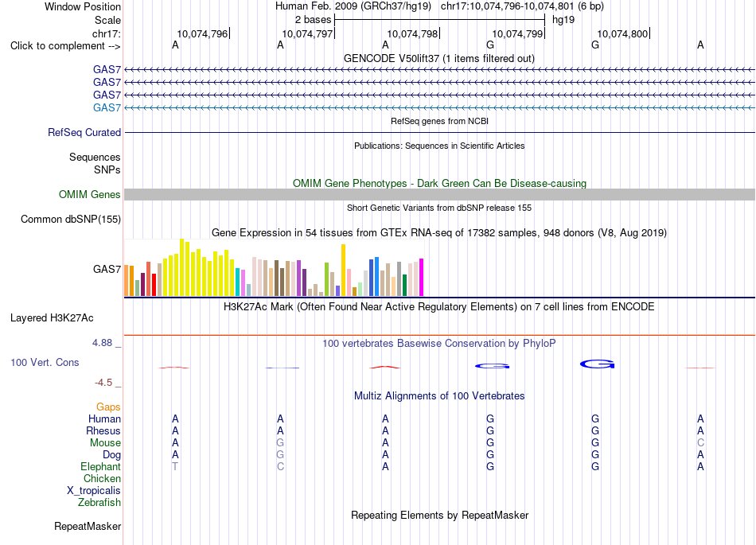Open the 'OMIM Gene Phenotypes' green track title
The width and height of the screenshot is (756, 545).
tap(439, 183)
